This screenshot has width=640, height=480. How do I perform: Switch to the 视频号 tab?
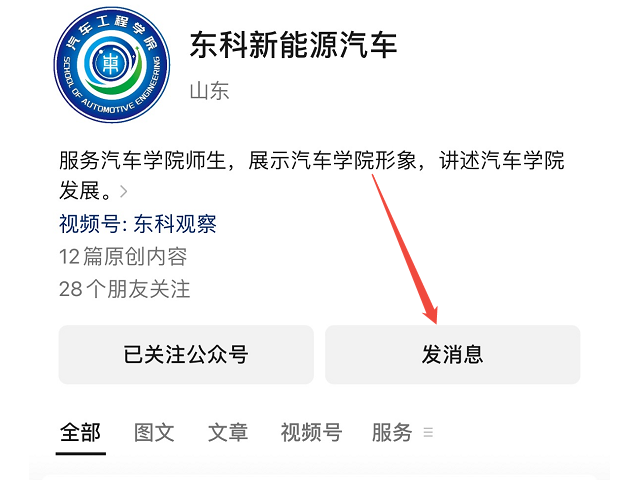tap(311, 432)
